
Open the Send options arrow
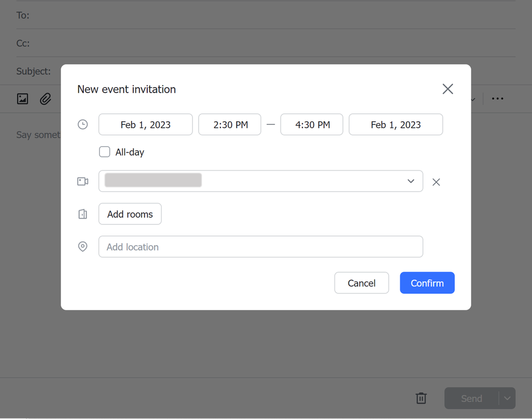click(x=507, y=398)
